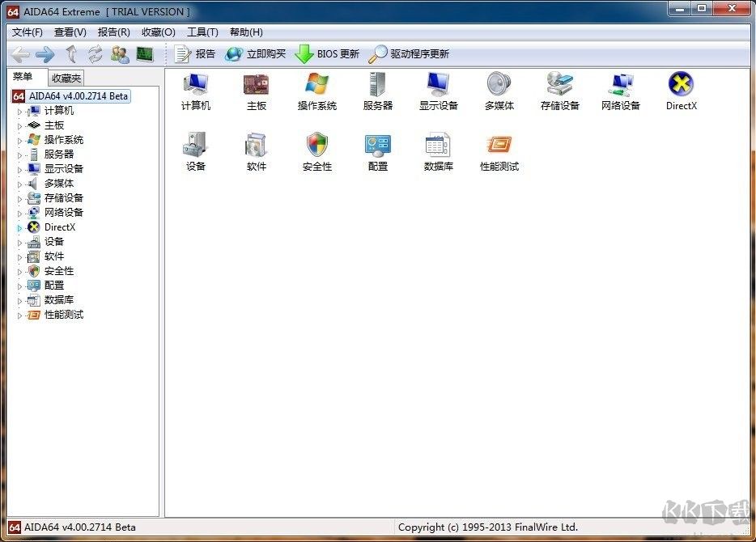Open the 显示设备 monitor icon in main pane
This screenshot has height=542, width=756.
point(438,84)
